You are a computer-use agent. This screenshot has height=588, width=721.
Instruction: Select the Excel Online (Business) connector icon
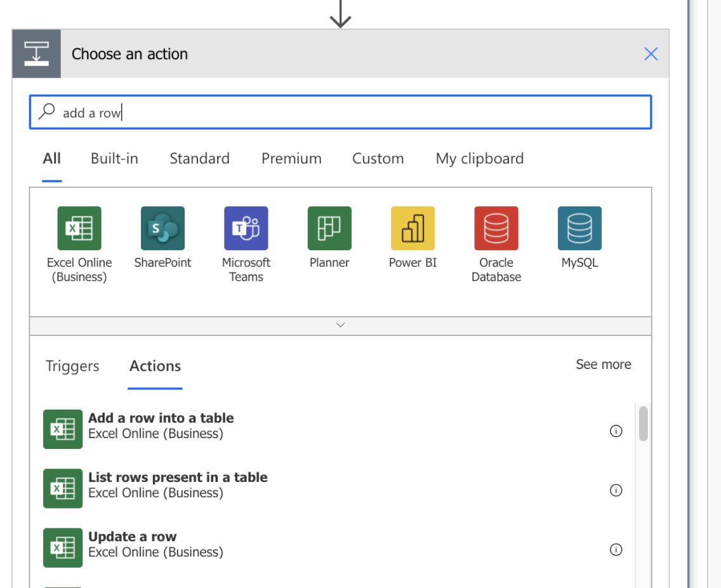point(79,228)
